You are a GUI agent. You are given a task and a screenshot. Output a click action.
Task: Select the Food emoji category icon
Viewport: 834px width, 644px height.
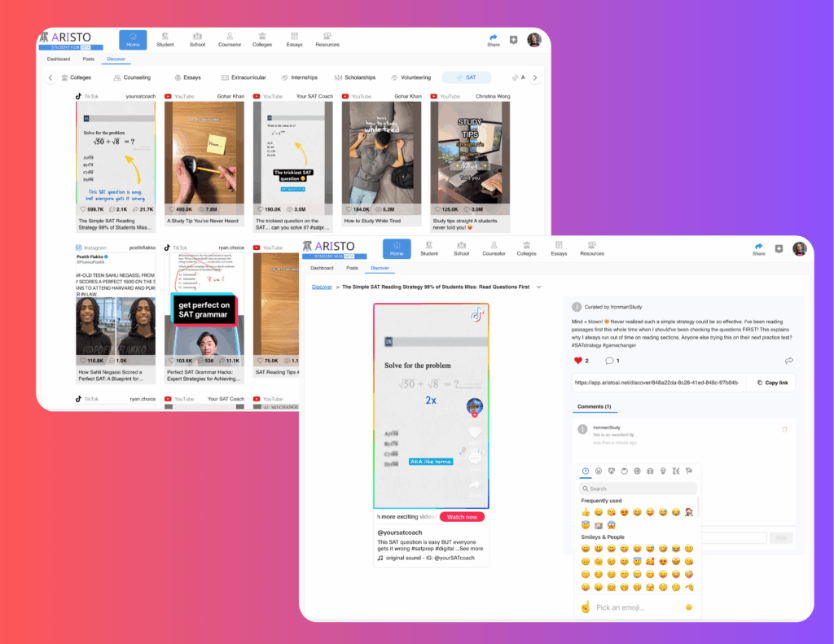tap(625, 471)
